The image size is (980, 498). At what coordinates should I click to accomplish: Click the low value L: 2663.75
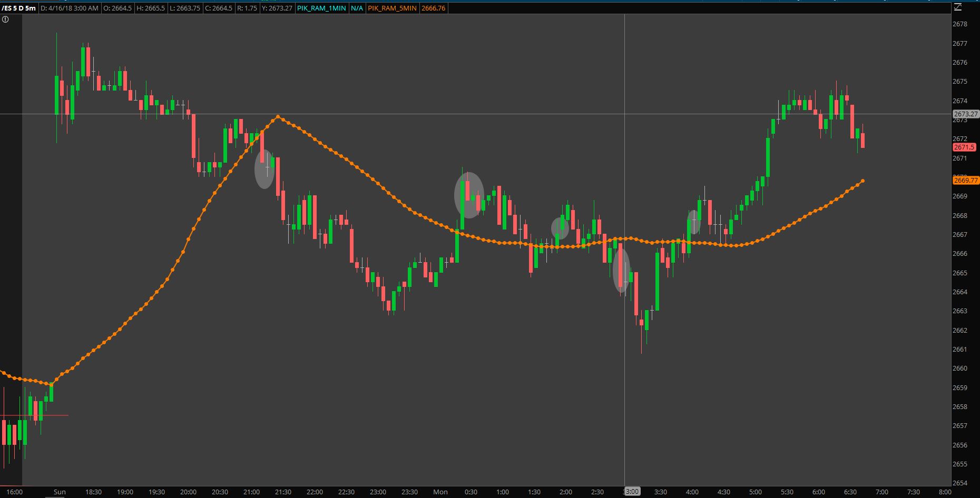pyautogui.click(x=185, y=8)
